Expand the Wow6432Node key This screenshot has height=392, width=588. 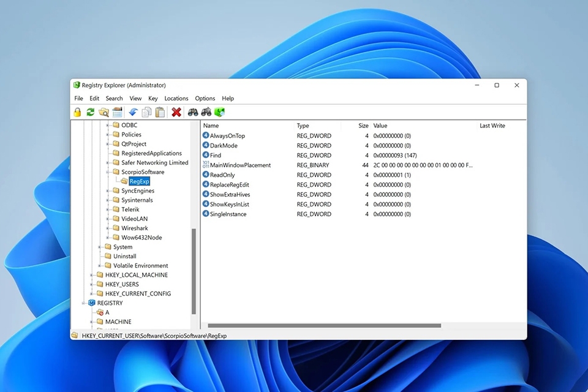107,238
